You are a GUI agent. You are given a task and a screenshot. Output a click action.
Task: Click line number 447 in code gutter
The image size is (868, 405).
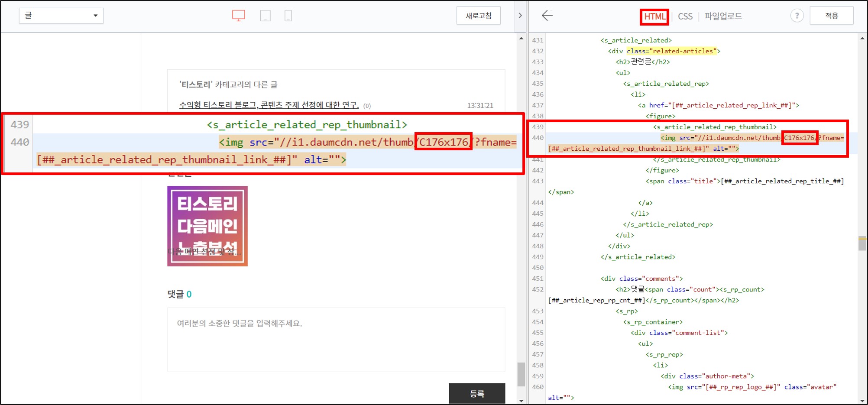pos(538,235)
